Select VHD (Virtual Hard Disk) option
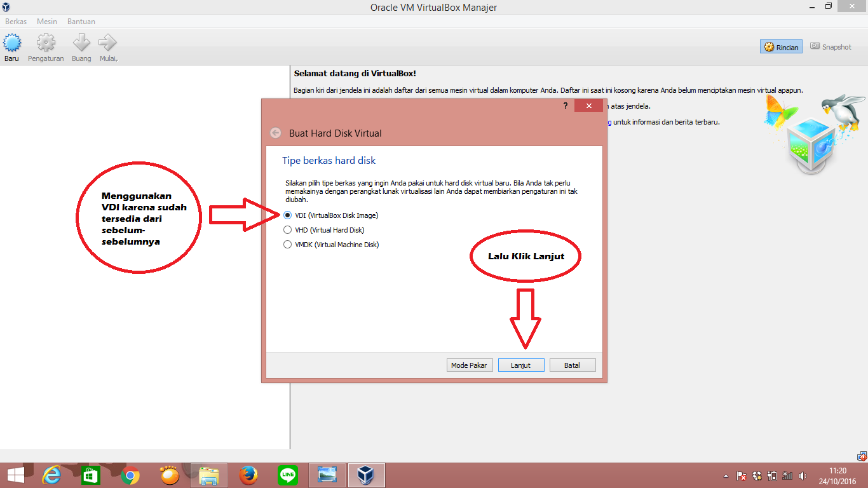This screenshot has height=488, width=868. pos(323,230)
